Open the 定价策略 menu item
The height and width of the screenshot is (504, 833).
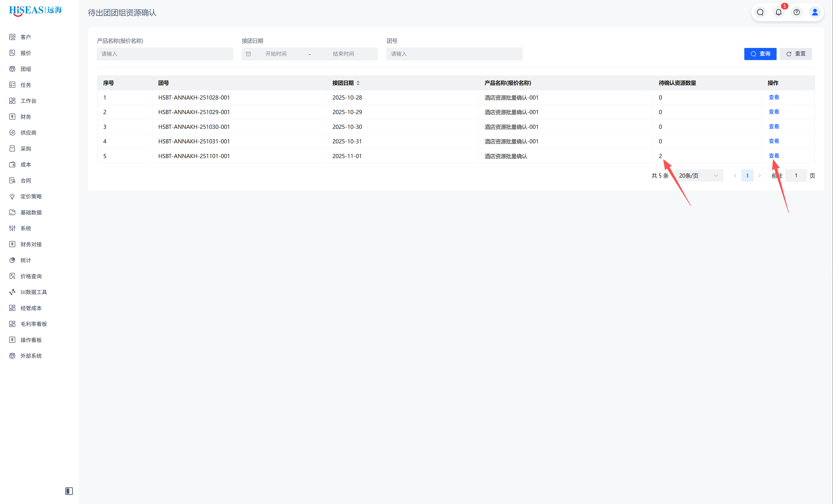click(31, 196)
